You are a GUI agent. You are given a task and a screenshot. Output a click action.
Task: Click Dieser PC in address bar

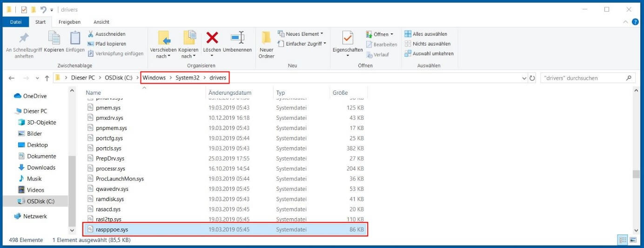point(82,78)
